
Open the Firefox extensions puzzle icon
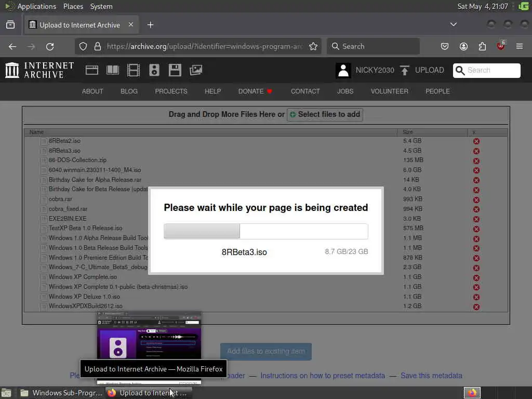pos(482,46)
